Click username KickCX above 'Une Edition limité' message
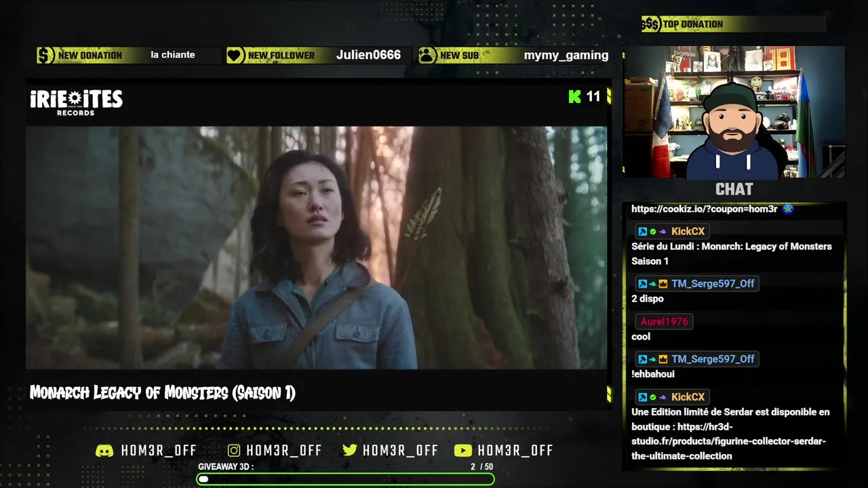 pyautogui.click(x=688, y=397)
